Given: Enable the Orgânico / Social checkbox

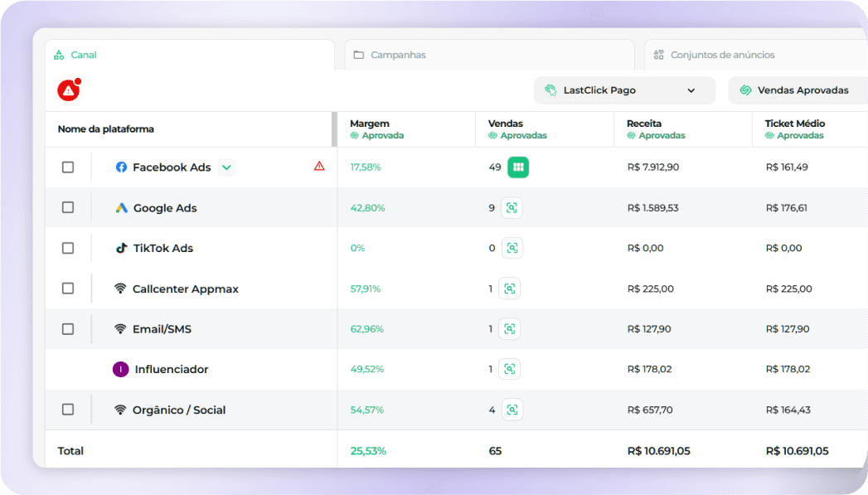Looking at the screenshot, I should pos(68,410).
